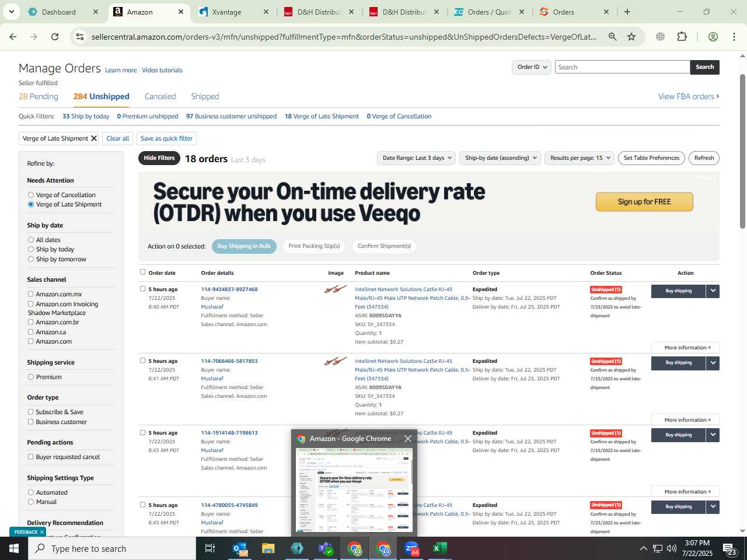Image resolution: width=747 pixels, height=560 pixels.
Task: Go back with the browser back arrow
Action: 13,37
